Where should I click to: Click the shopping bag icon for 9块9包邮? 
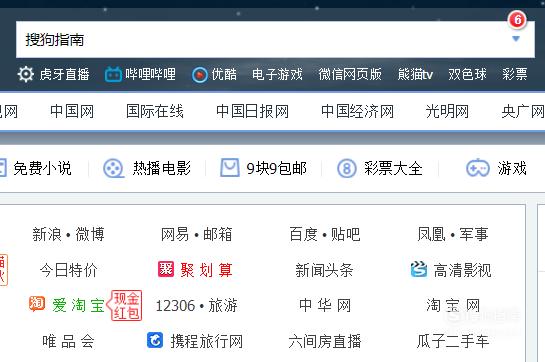[230, 168]
